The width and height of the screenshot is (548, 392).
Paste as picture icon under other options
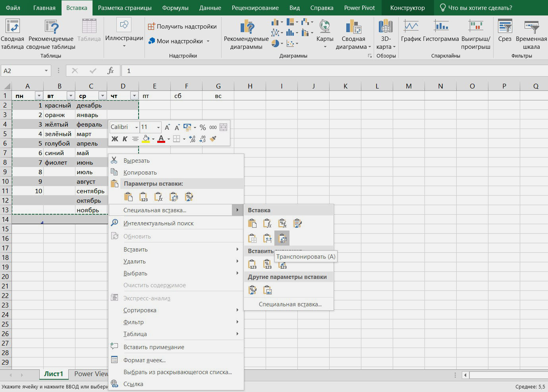coord(268,290)
